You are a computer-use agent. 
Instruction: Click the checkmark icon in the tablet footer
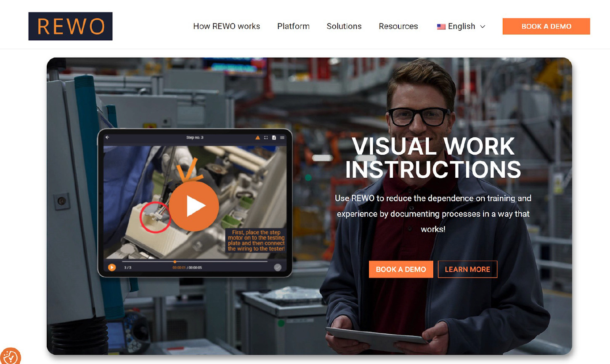[x=278, y=267]
